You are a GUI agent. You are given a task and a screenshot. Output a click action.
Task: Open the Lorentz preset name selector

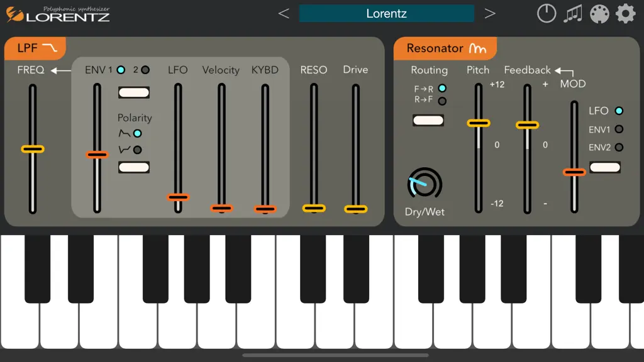click(x=387, y=14)
